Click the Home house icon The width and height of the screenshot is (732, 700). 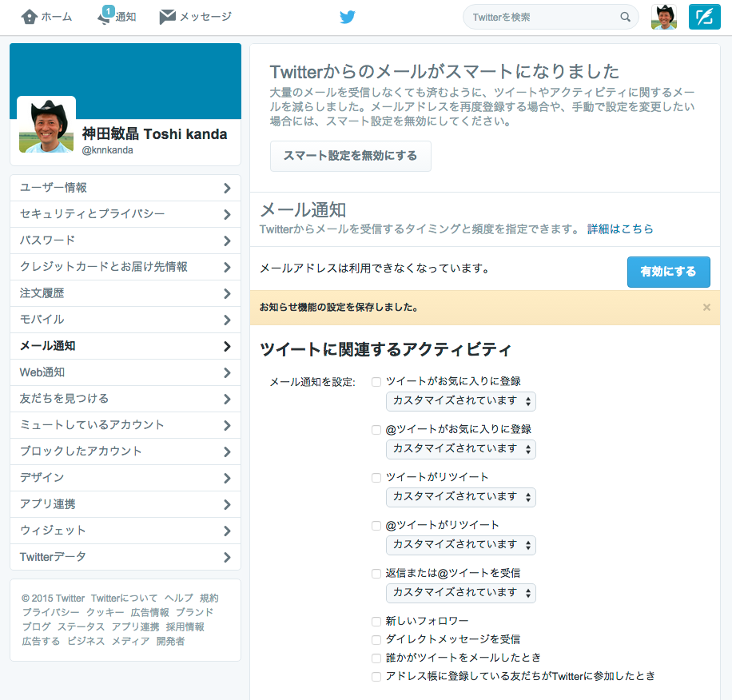(x=30, y=17)
